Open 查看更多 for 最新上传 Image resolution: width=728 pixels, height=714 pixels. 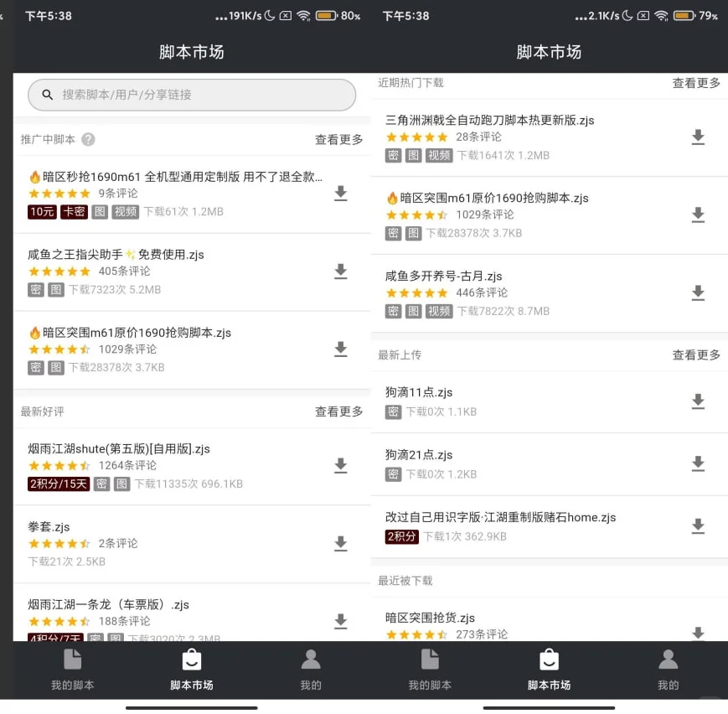695,354
